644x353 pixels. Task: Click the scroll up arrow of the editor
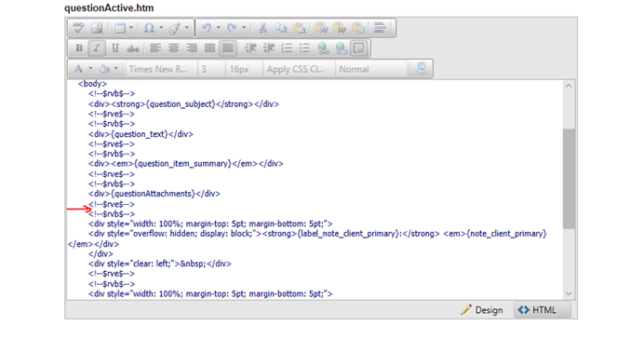(569, 86)
